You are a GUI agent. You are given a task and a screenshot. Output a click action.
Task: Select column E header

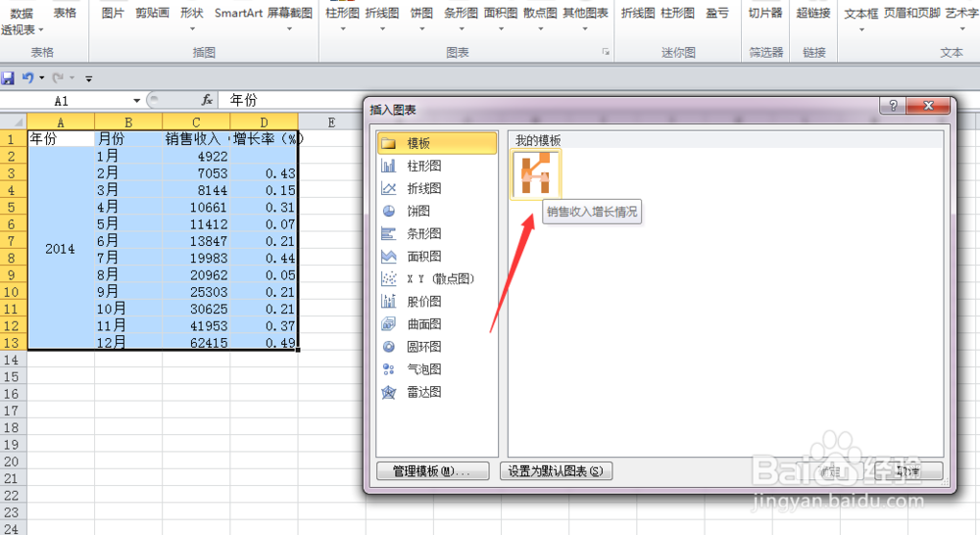coord(331,122)
